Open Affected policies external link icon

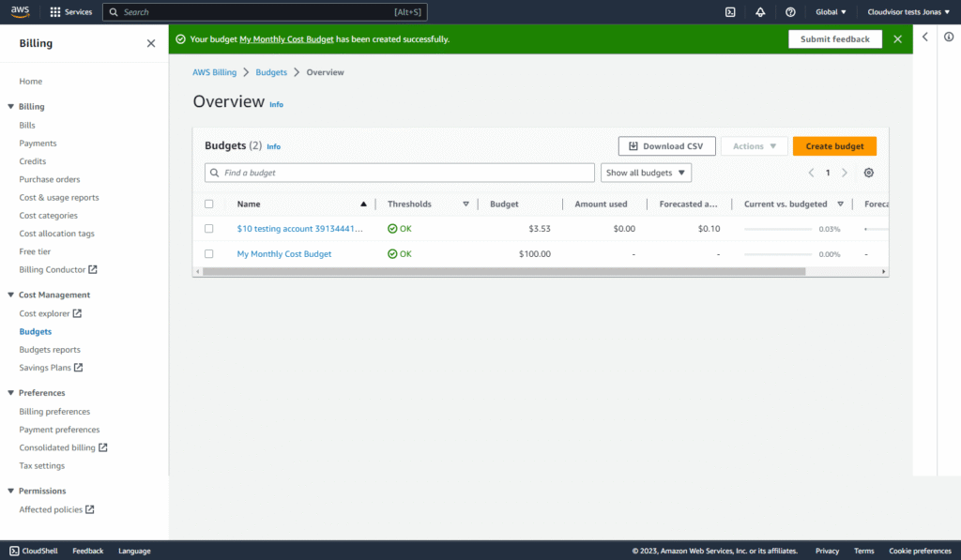click(89, 509)
